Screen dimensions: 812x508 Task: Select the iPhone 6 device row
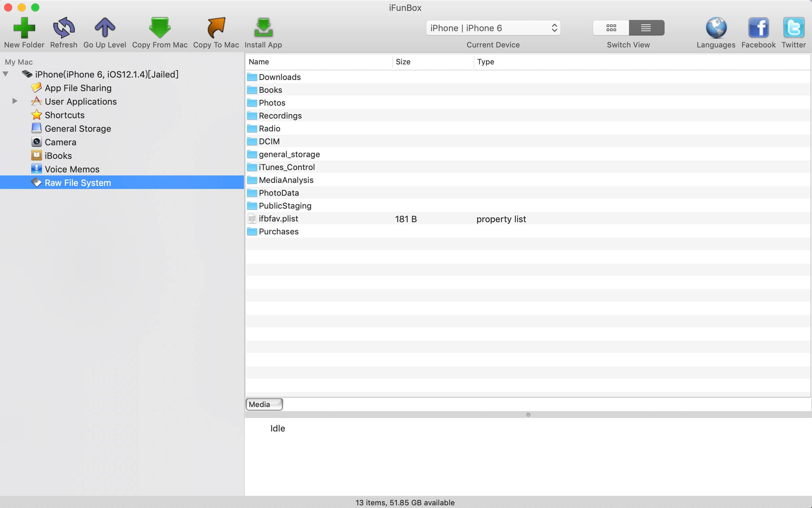(122, 74)
